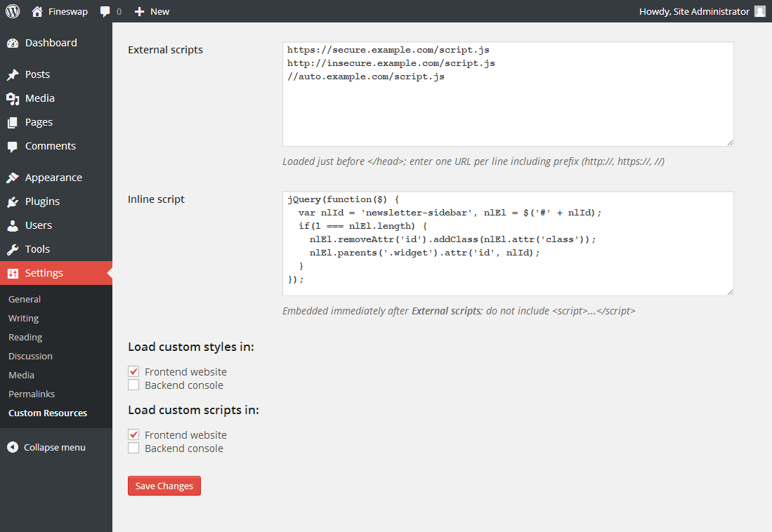This screenshot has height=532, width=772.
Task: Open Permalinks settings submenu
Action: (32, 394)
